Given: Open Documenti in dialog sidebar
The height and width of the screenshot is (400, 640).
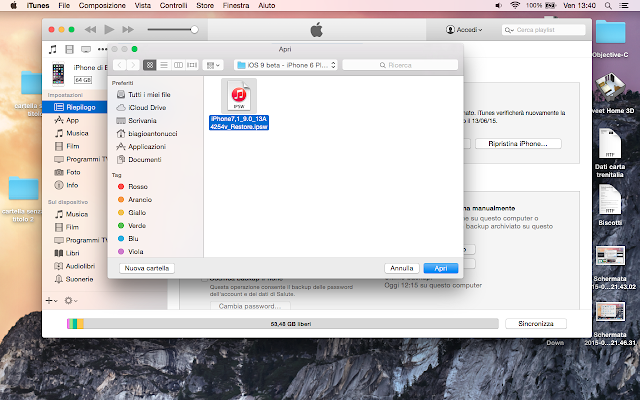Looking at the screenshot, I should (139, 160).
